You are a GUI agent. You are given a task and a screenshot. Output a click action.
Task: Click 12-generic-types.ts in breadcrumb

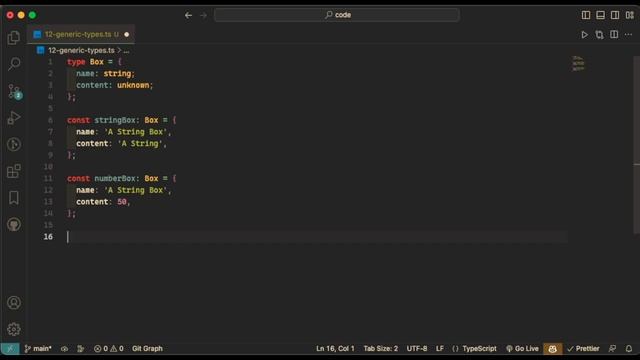click(x=81, y=50)
